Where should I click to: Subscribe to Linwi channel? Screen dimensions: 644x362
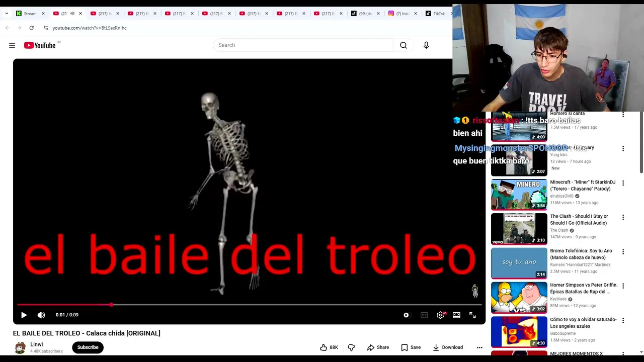(x=88, y=347)
